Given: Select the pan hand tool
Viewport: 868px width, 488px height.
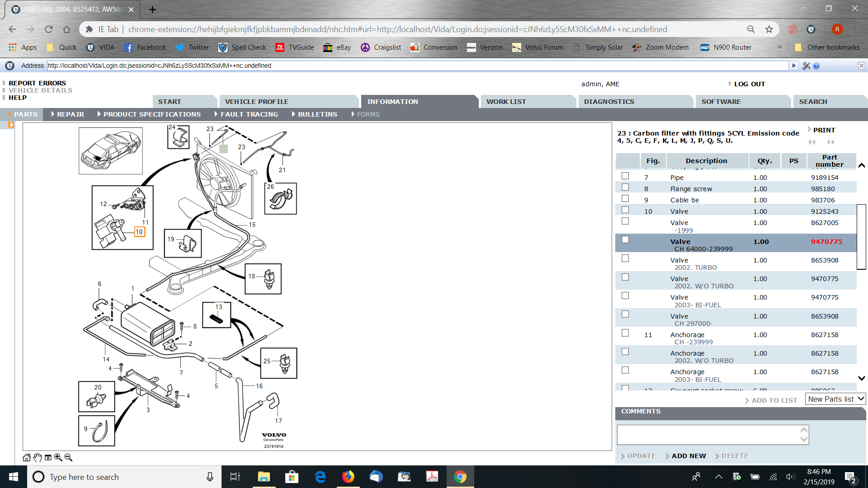Looking at the screenshot, I should 38,457.
